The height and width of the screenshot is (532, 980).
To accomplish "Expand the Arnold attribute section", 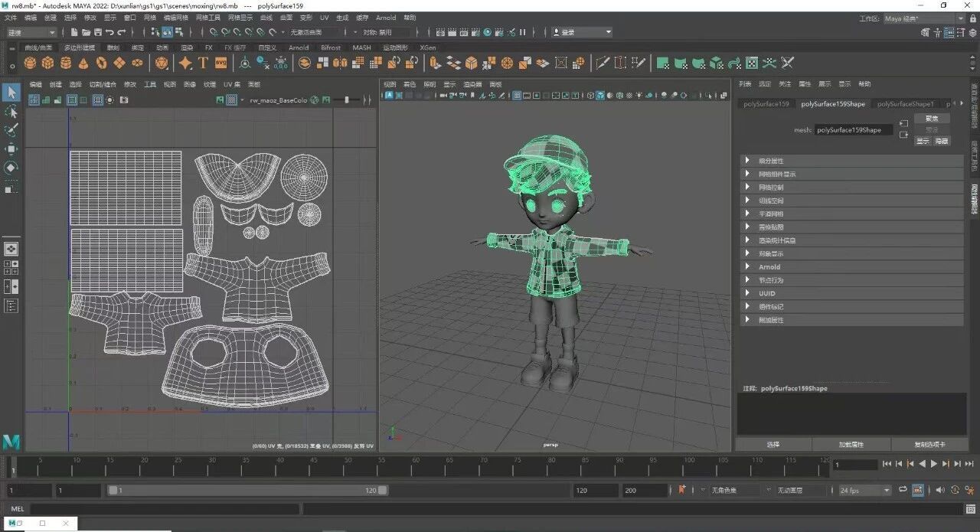I will click(769, 267).
